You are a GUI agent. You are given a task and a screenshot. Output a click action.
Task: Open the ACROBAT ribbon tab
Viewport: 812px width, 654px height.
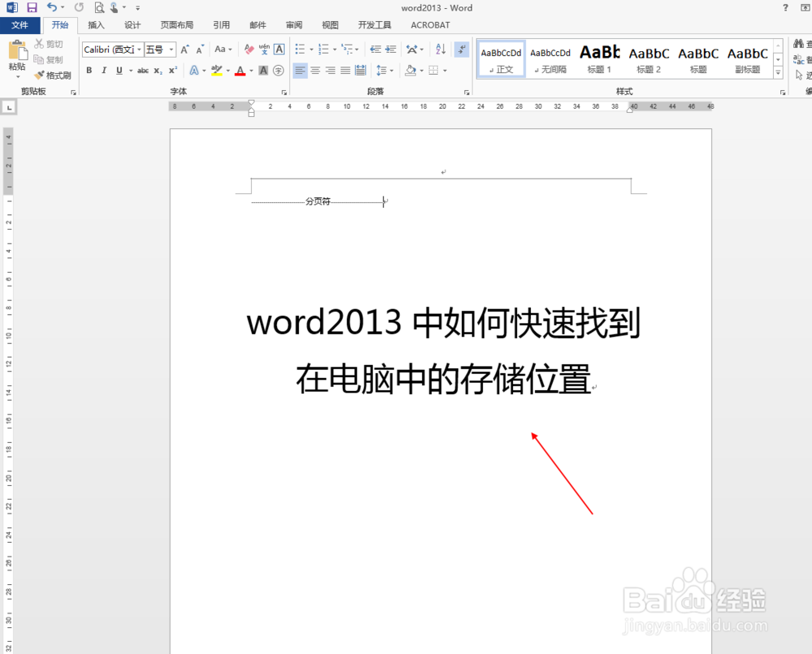click(x=430, y=25)
